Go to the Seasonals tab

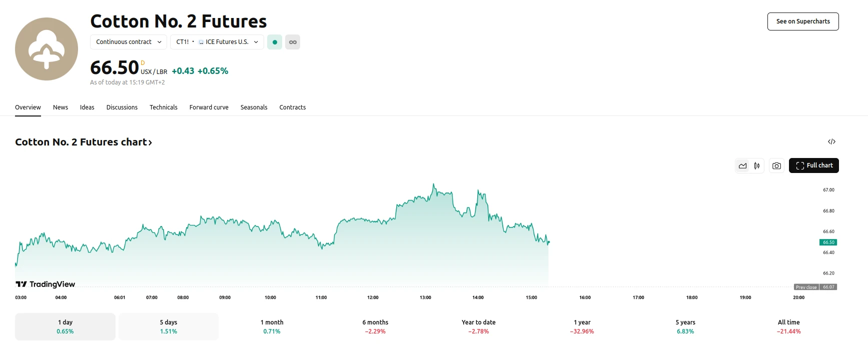pos(254,107)
